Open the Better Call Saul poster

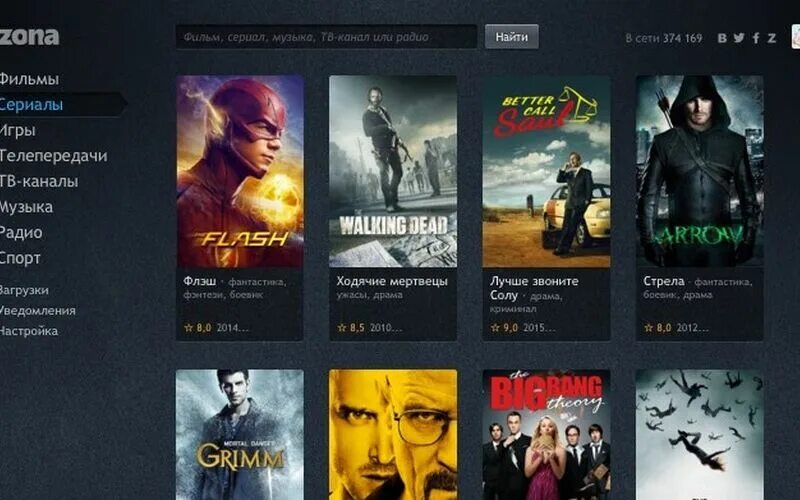546,171
